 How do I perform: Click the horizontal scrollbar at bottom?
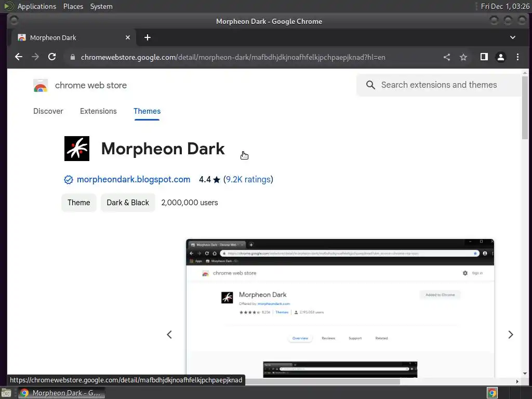322,381
